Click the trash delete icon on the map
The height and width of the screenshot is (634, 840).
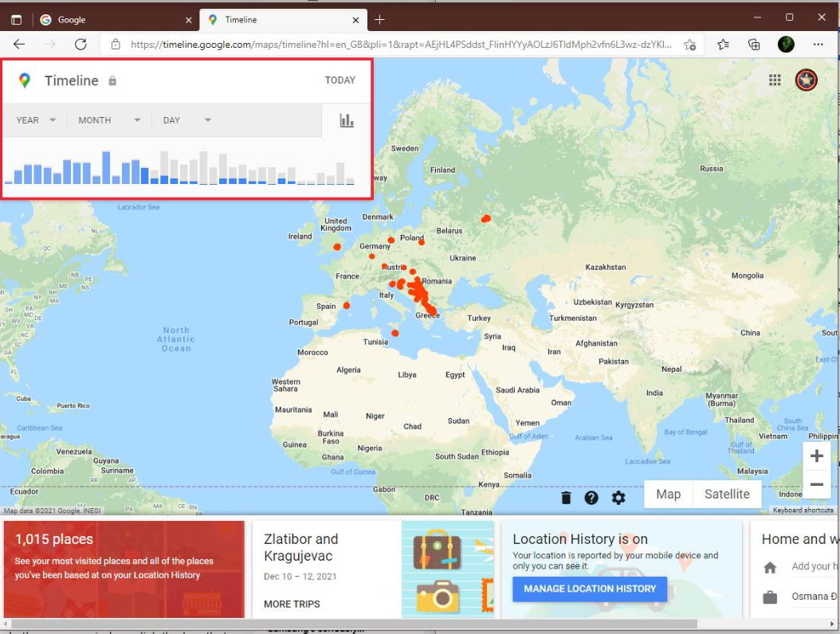pos(565,497)
